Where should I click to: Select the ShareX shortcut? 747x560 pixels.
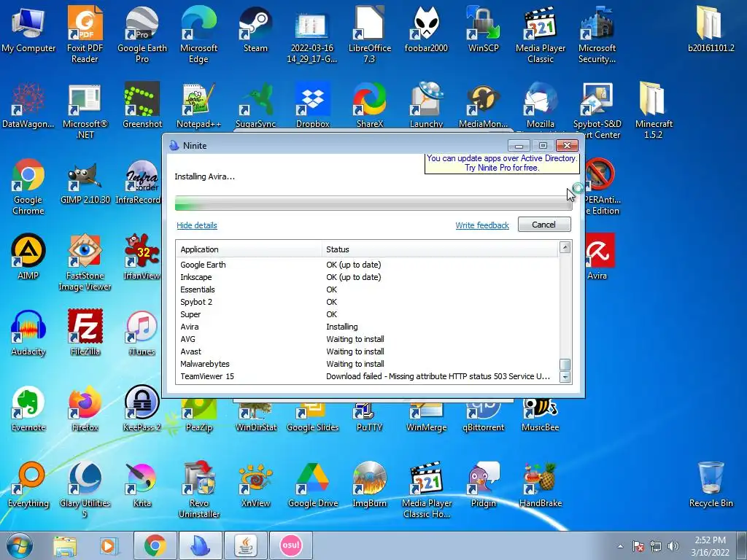click(369, 105)
